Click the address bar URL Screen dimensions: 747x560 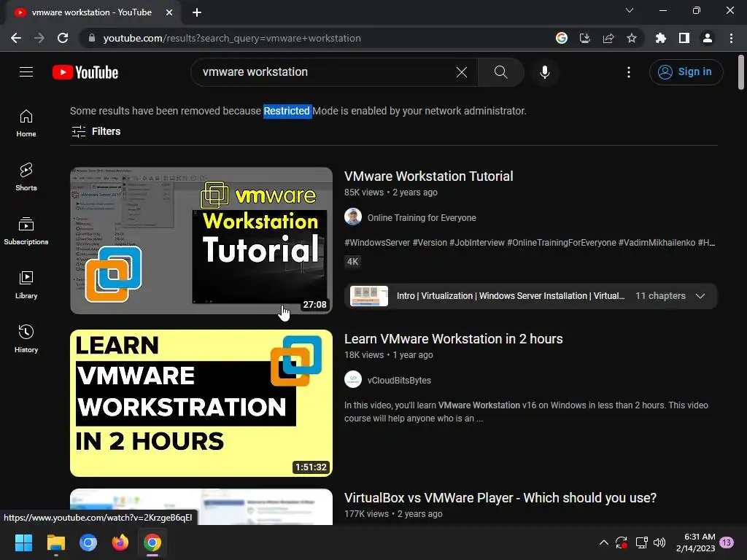click(x=232, y=38)
